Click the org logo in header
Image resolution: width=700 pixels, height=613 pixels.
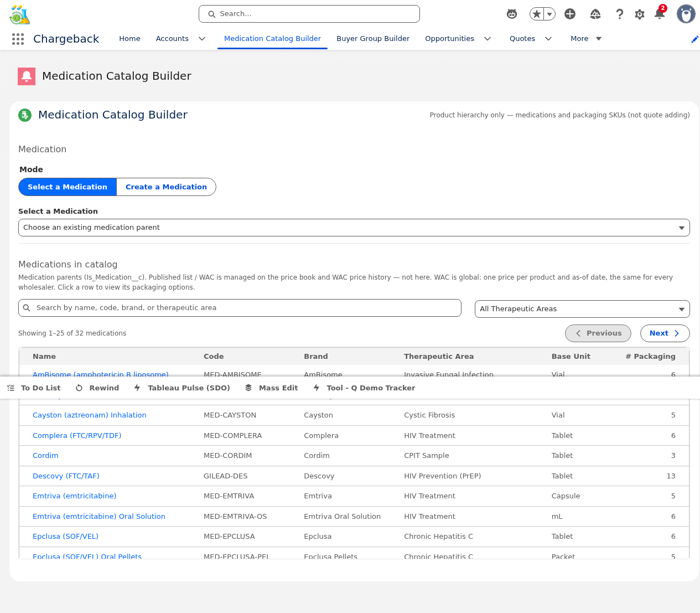[20, 14]
